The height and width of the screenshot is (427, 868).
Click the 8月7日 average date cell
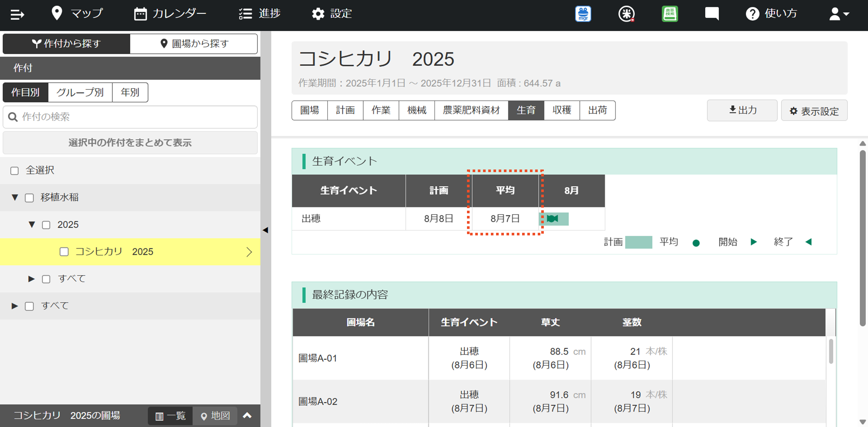click(x=505, y=218)
